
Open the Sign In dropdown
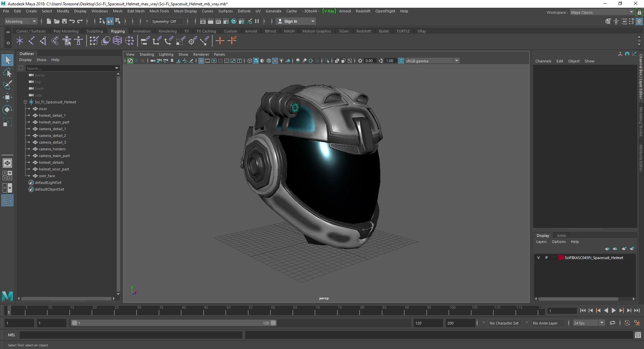pyautogui.click(x=296, y=21)
